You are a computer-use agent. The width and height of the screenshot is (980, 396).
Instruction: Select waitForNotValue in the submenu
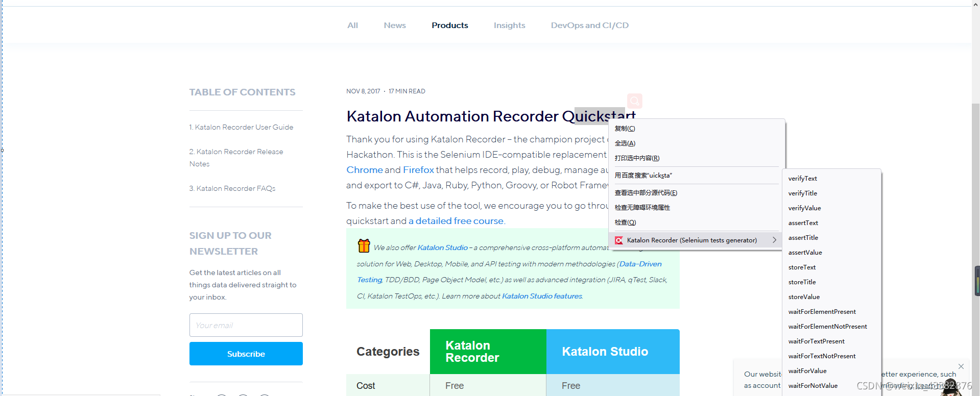click(x=831, y=386)
